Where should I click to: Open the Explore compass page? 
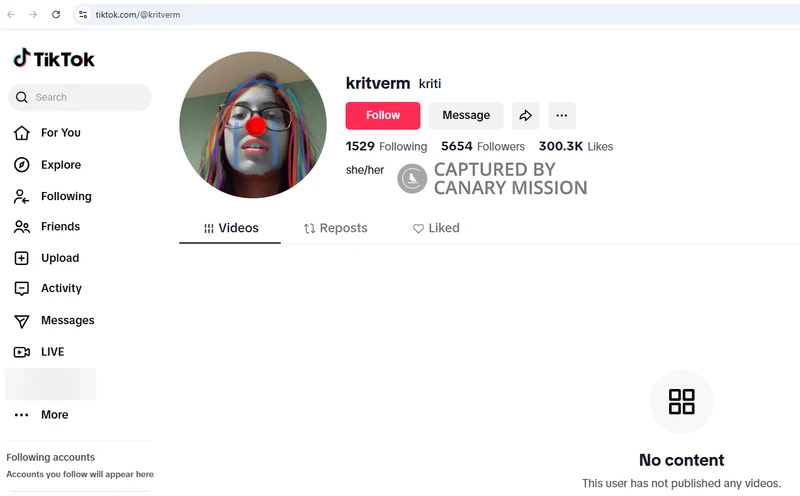tap(60, 165)
